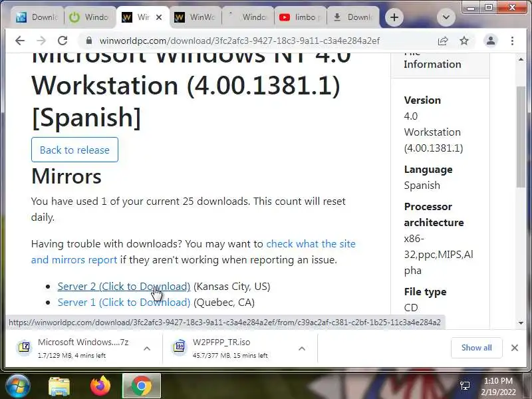Go back using the browser back arrow
The image size is (532, 399).
pyautogui.click(x=20, y=41)
